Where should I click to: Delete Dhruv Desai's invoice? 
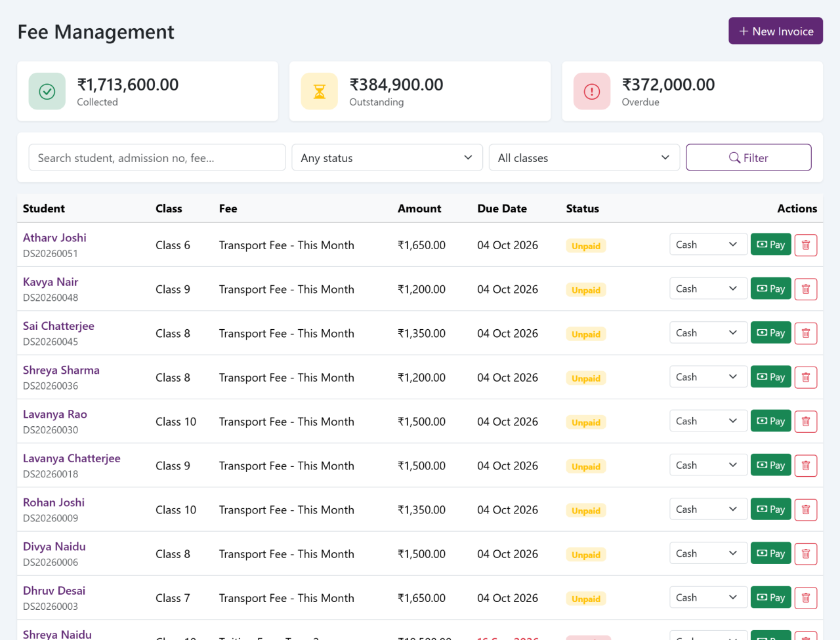[x=806, y=597]
